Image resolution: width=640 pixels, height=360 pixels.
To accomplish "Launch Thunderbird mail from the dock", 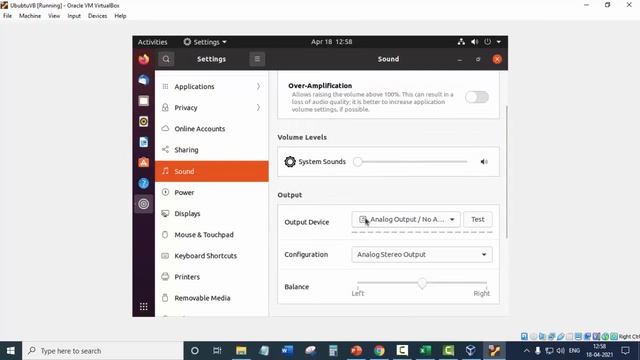I will click(144, 80).
